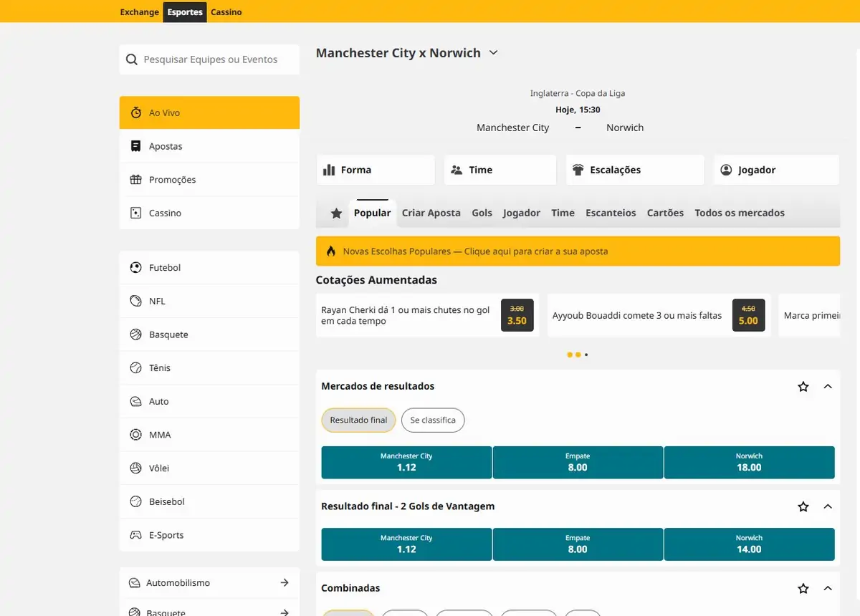Switch to the Exchange top tab
This screenshot has width=860, height=616.
(x=140, y=12)
